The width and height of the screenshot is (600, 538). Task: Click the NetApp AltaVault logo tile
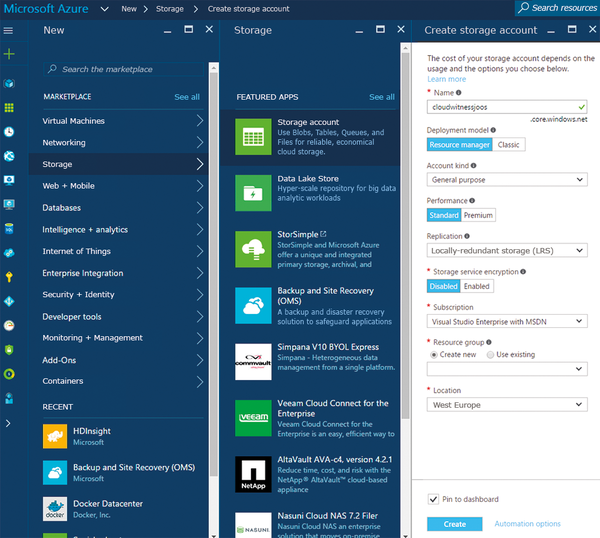point(253,474)
